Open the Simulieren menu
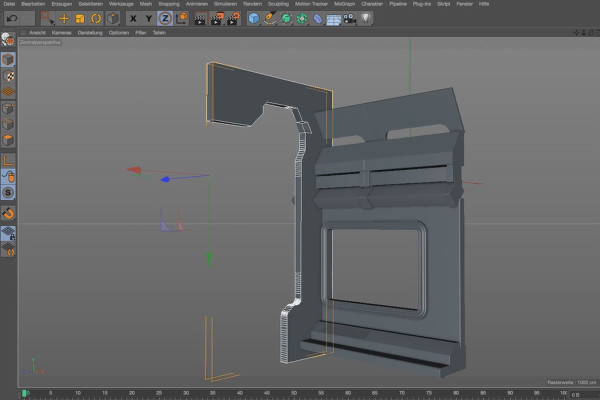600x400 pixels. pyautogui.click(x=225, y=4)
